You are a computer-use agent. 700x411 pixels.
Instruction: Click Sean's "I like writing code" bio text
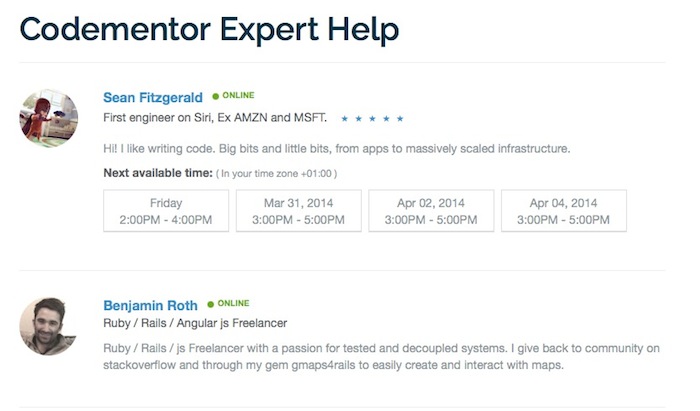pyautogui.click(x=336, y=149)
